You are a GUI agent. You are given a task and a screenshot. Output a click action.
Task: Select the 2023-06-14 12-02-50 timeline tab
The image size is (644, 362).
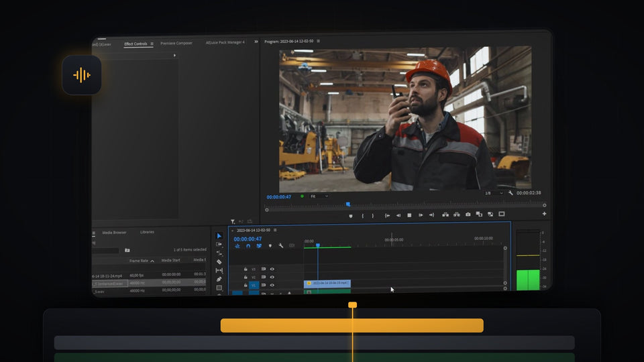254,230
